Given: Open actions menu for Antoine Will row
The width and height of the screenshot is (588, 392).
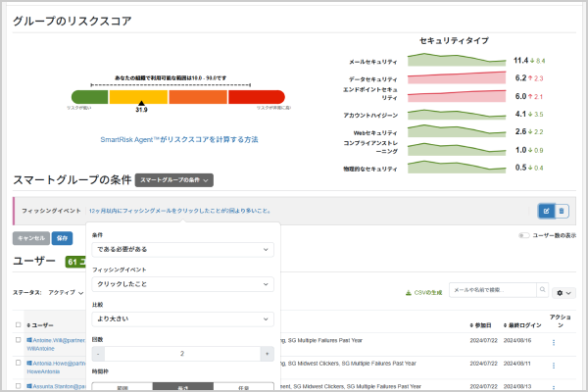Looking at the screenshot, I should click(554, 342).
